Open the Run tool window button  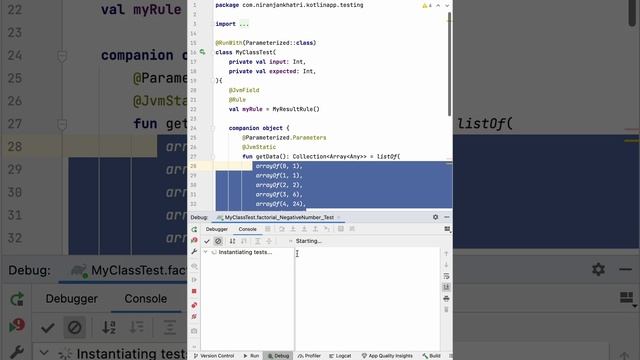tap(251, 356)
